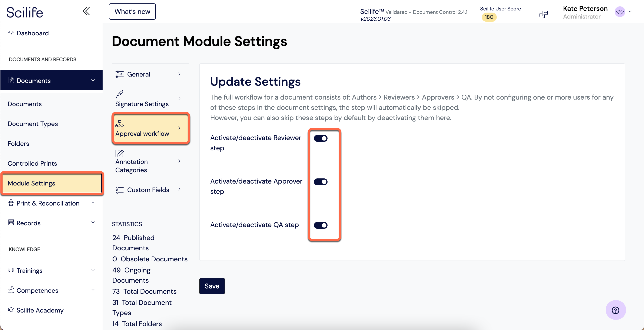The image size is (644, 330).
Task: Save the updated workflow settings
Action: (212, 286)
